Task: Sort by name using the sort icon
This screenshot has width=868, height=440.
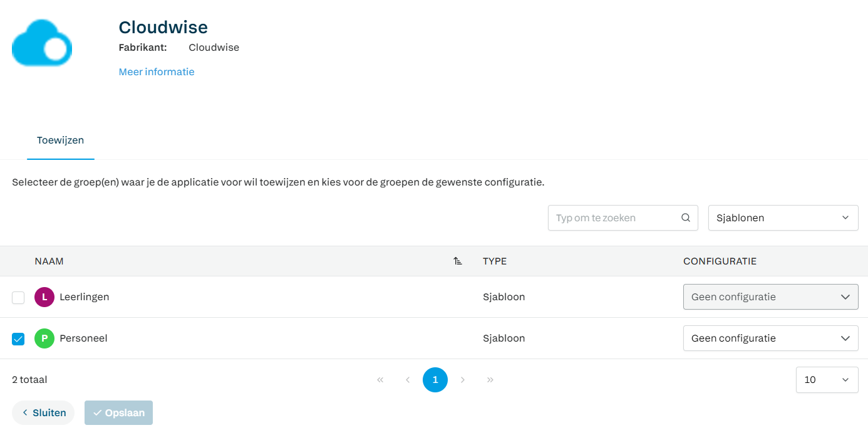Action: click(458, 261)
